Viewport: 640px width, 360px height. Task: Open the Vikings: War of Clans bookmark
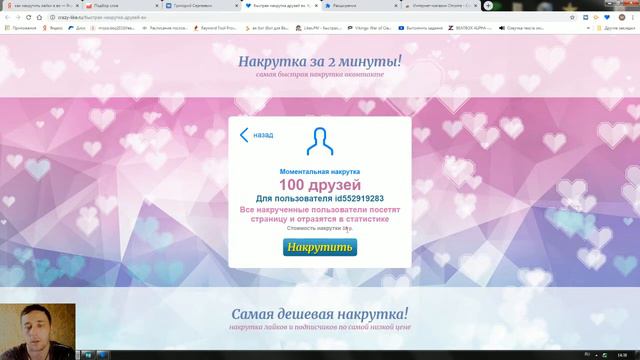pyautogui.click(x=369, y=28)
